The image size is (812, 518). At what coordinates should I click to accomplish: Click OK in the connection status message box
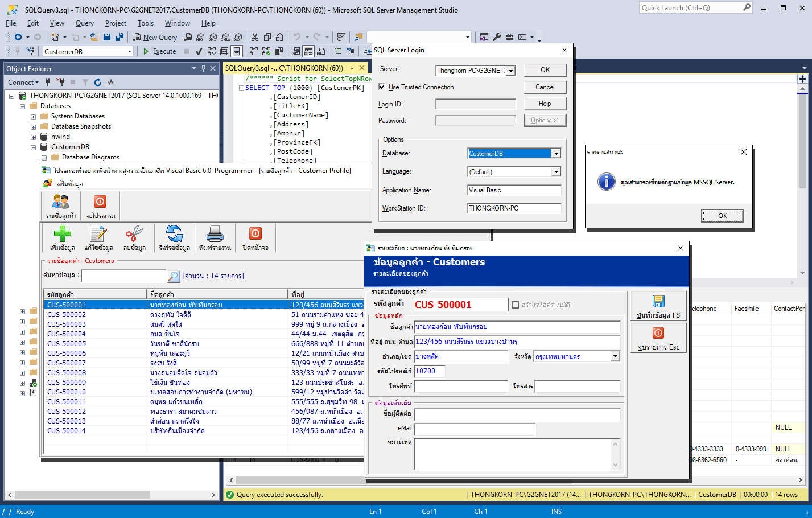pyautogui.click(x=722, y=216)
